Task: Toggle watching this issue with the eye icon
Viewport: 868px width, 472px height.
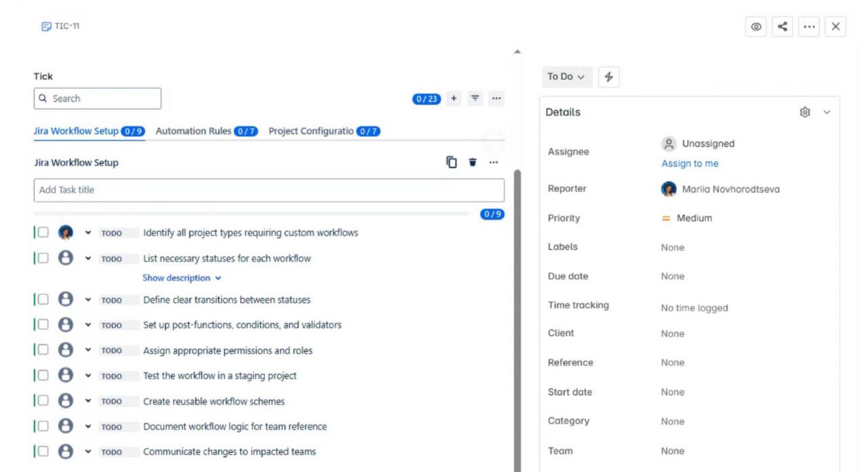Action: click(755, 26)
